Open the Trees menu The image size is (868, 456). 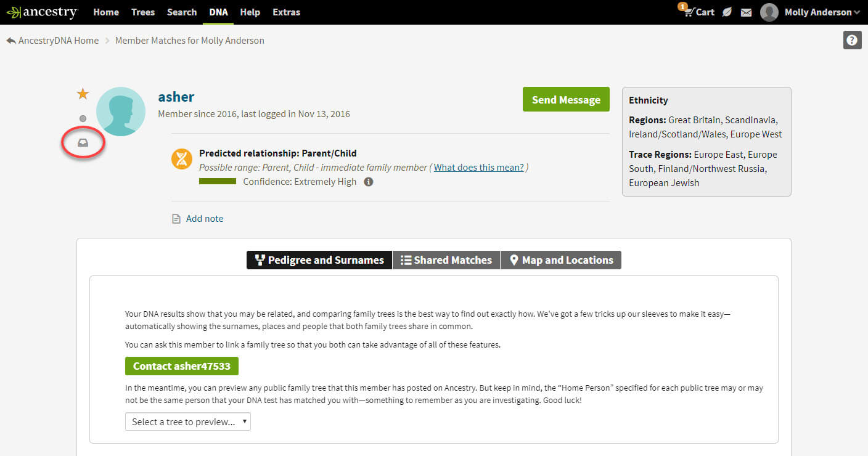coord(143,12)
